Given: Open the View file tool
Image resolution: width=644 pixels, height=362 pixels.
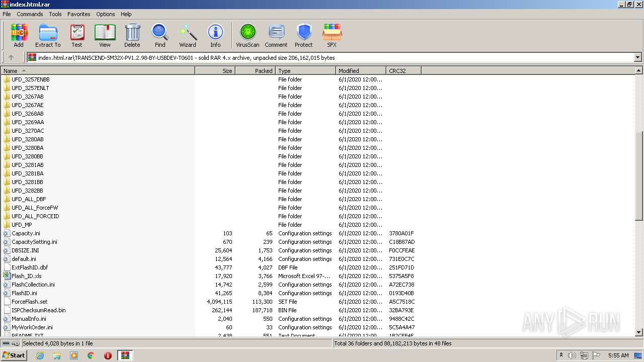Looking at the screenshot, I should click(x=105, y=36).
